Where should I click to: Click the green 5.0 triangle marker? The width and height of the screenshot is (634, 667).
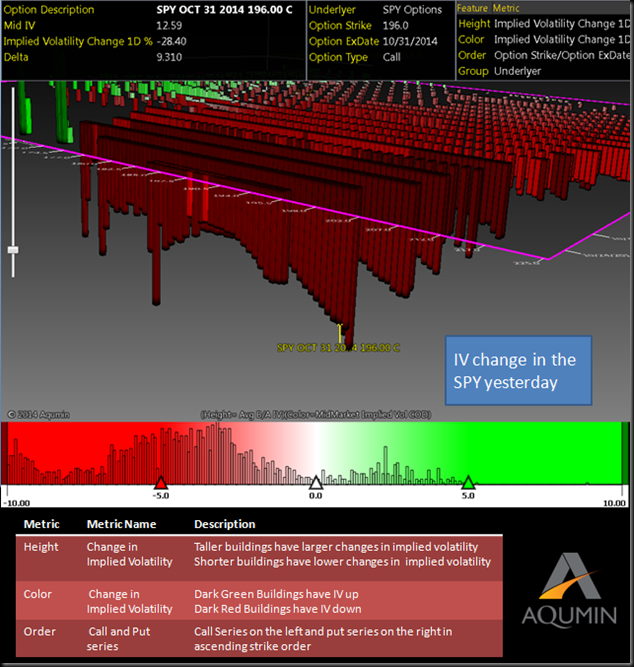pos(468,482)
